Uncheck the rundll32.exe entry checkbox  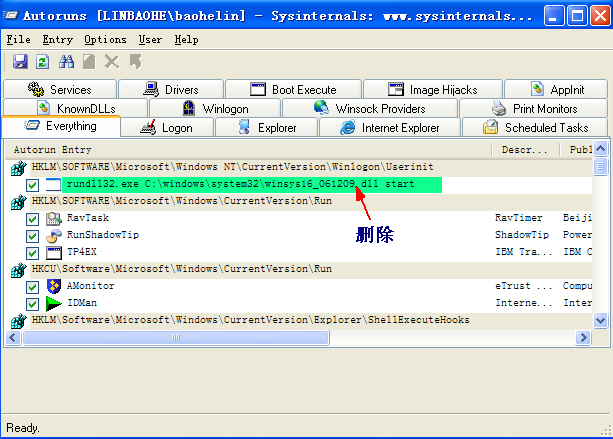click(32, 185)
